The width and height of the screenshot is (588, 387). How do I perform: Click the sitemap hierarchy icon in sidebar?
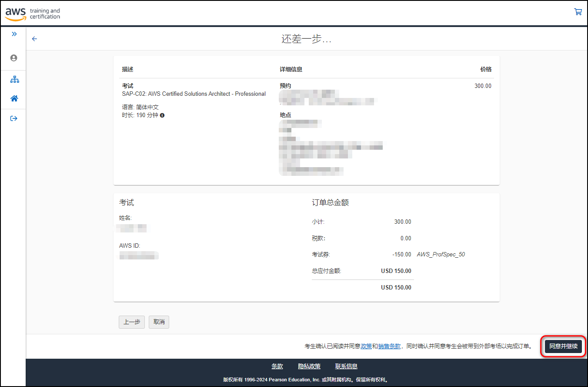[x=14, y=80]
